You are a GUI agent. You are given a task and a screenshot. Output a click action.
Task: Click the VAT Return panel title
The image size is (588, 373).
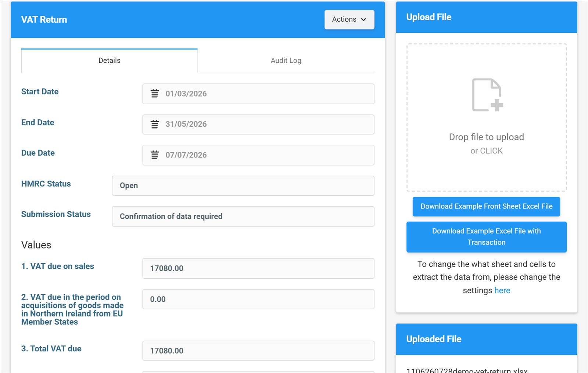pyautogui.click(x=44, y=19)
